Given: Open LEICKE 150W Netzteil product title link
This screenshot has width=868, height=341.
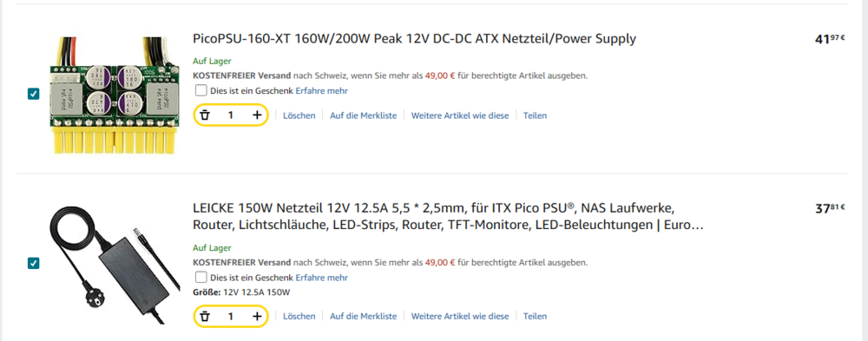Looking at the screenshot, I should click(x=449, y=217).
